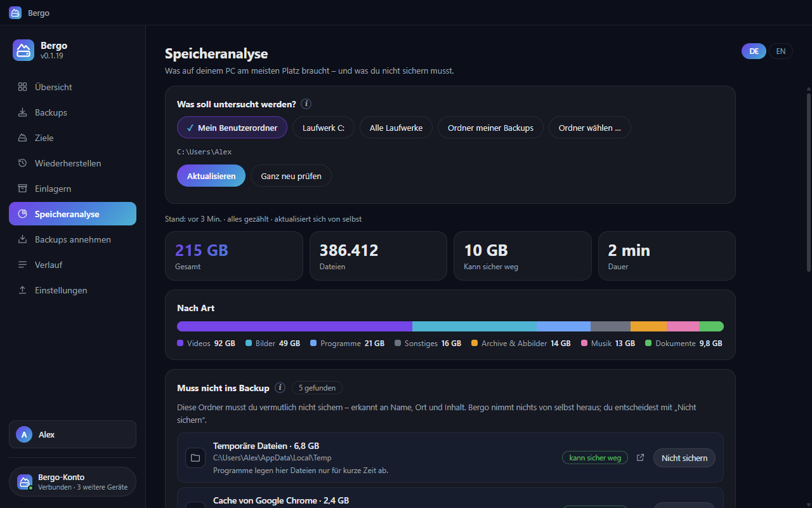
Task: Go to Wiederherstellen section
Action: click(72, 163)
